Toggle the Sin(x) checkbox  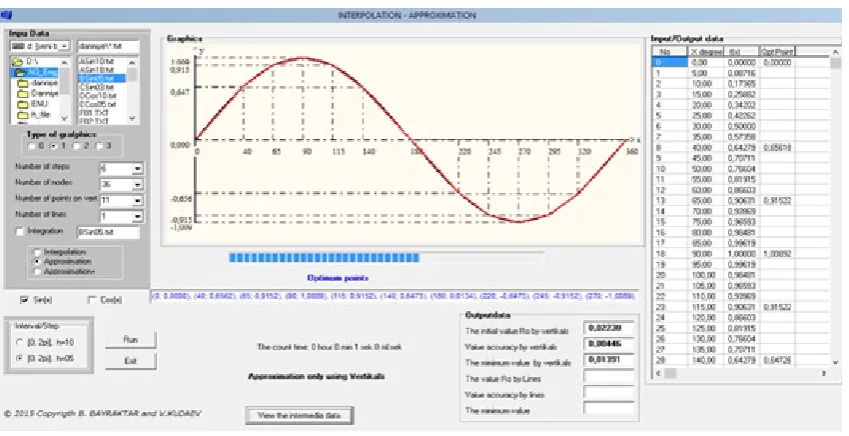tap(24, 300)
